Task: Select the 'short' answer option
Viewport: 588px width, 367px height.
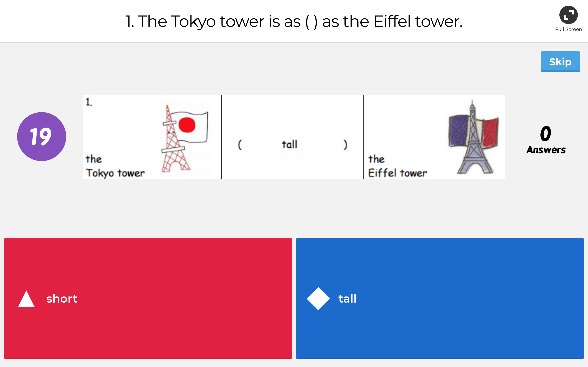Action: (x=62, y=299)
